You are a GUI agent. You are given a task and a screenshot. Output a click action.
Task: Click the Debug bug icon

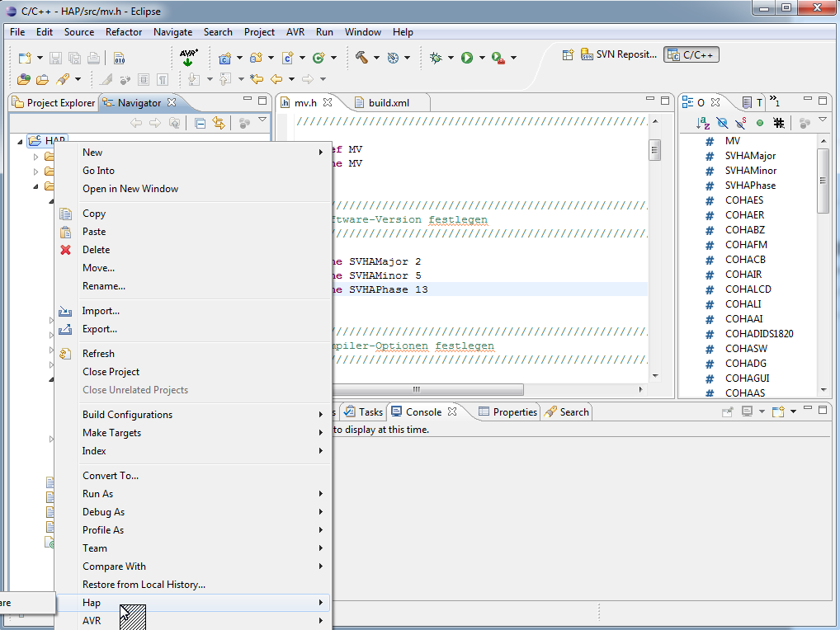coord(436,58)
